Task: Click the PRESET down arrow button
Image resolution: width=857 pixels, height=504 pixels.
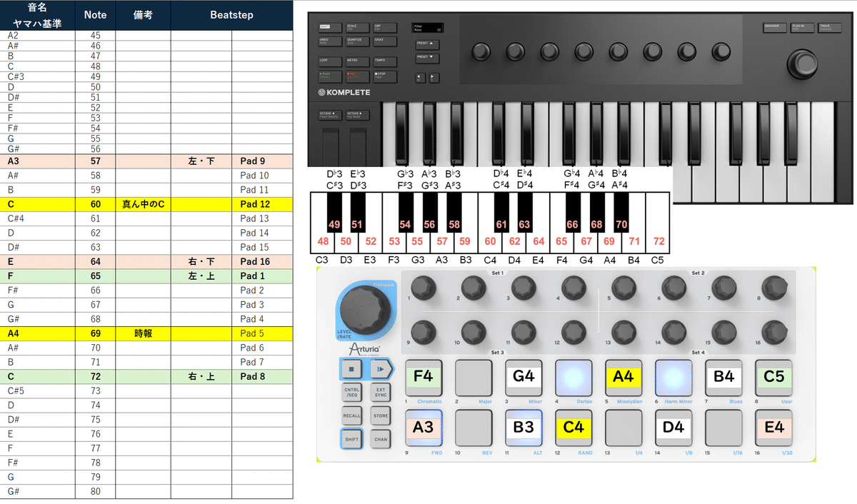Action: coord(426,59)
